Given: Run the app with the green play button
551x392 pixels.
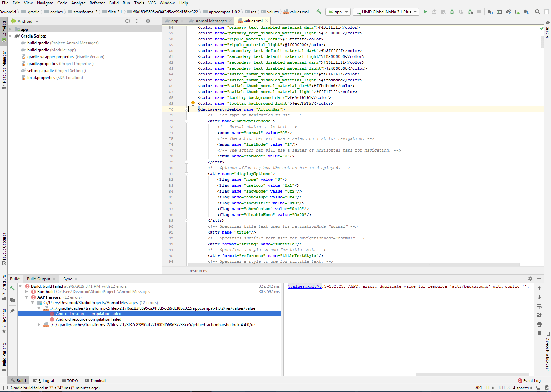Looking at the screenshot, I should pos(425,12).
